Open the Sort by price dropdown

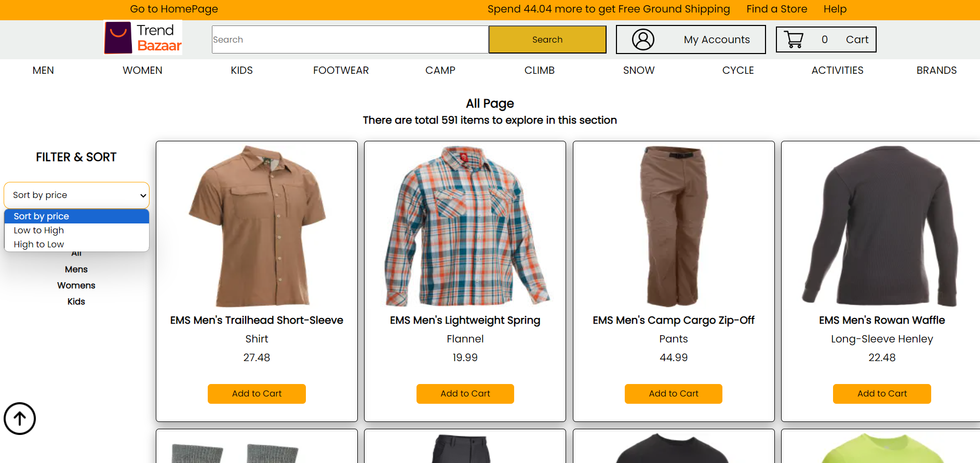76,195
